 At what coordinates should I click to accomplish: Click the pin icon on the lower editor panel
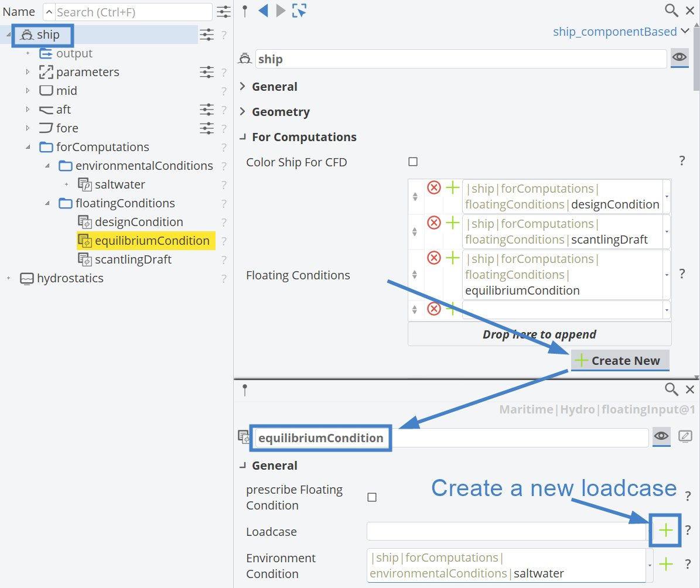244,389
